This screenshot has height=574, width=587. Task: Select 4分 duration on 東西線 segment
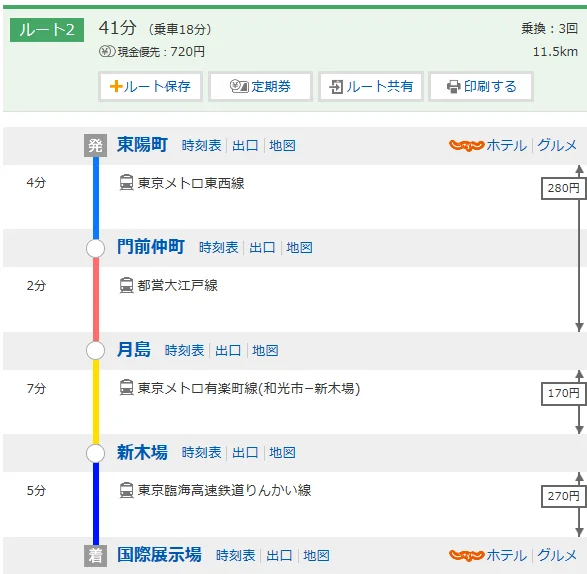pyautogui.click(x=36, y=183)
